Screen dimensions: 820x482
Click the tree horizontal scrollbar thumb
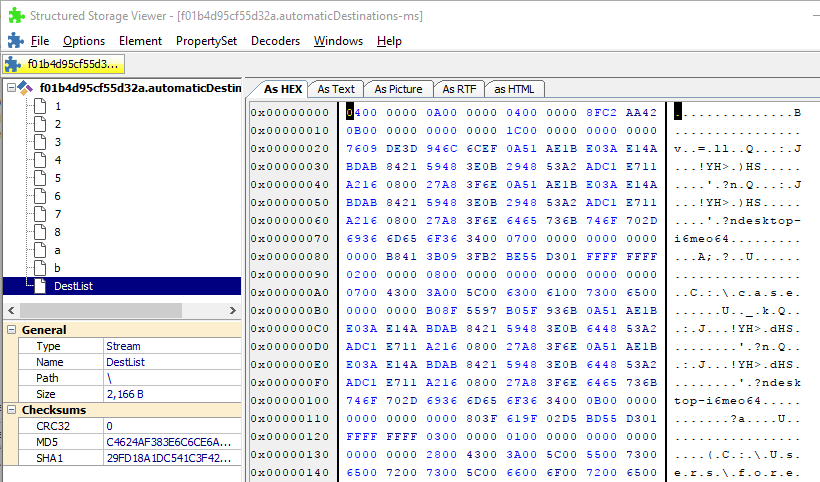click(x=101, y=311)
